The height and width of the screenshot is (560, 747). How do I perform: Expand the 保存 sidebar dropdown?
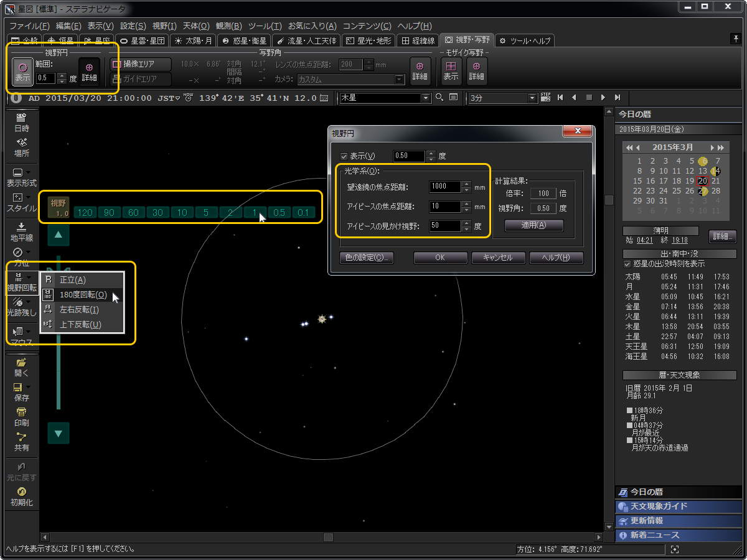pos(29,387)
